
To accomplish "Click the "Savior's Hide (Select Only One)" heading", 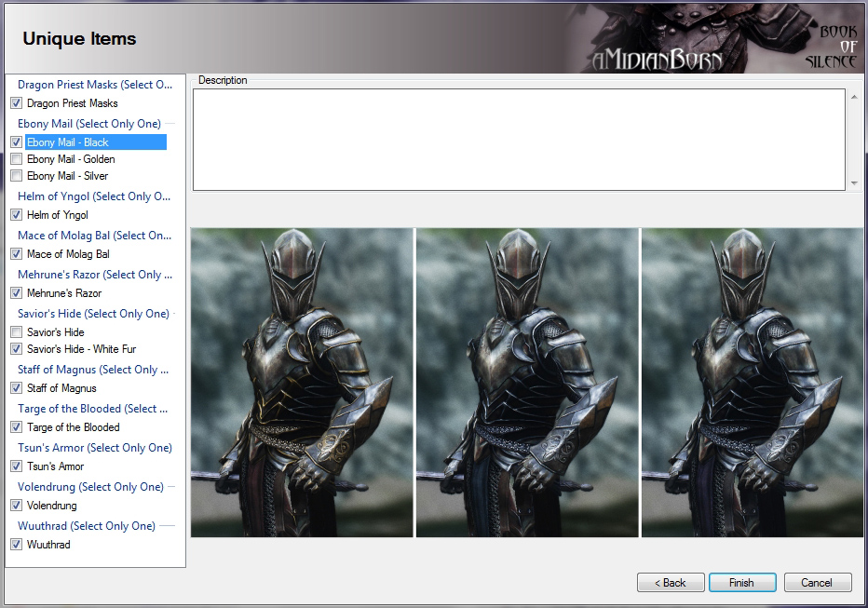I will (x=93, y=314).
